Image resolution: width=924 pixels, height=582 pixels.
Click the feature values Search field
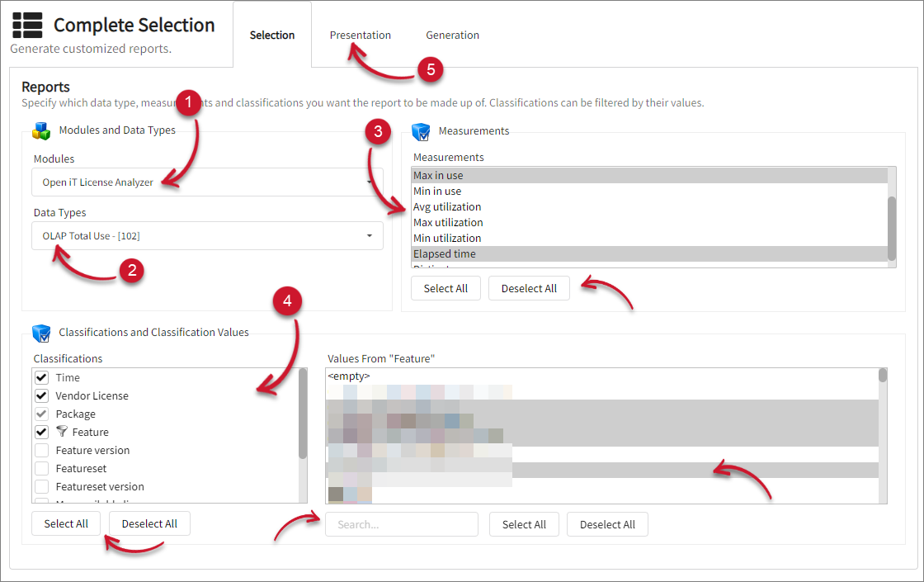coord(402,524)
